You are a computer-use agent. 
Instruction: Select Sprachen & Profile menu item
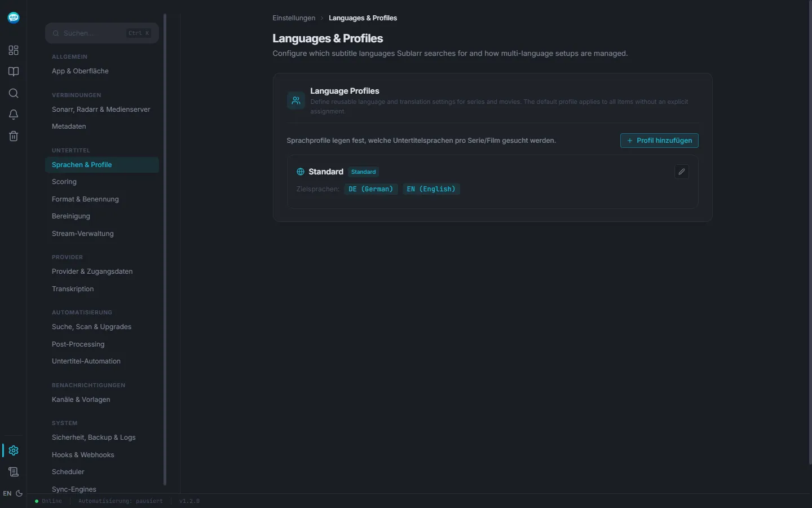pos(102,165)
